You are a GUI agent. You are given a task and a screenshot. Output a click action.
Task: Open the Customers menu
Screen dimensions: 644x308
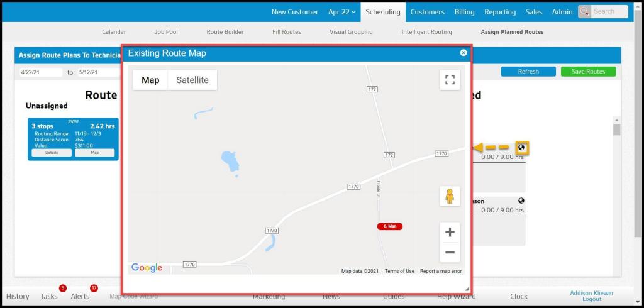[x=427, y=12]
